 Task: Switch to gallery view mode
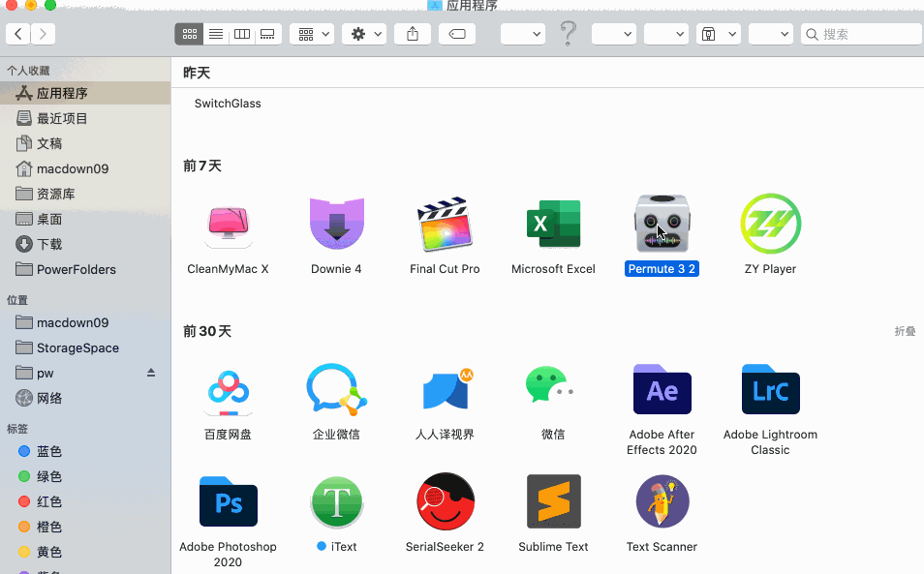click(267, 34)
